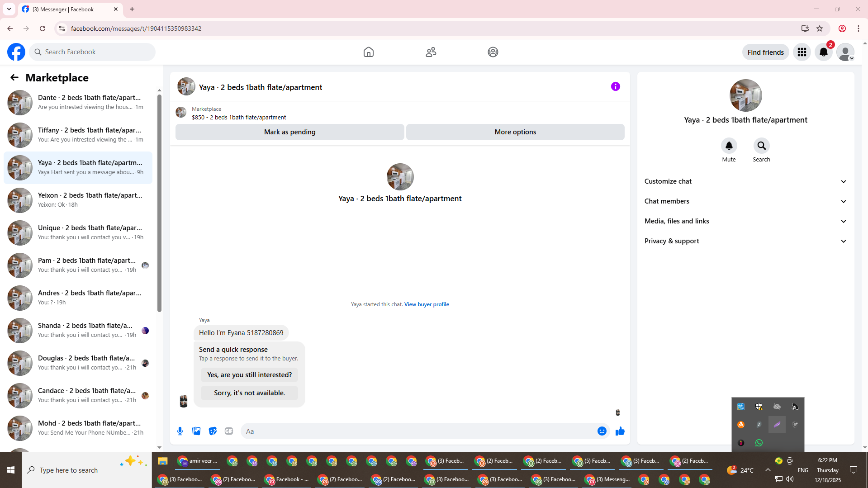
Task: Open conversation information purple icon
Action: click(616, 86)
